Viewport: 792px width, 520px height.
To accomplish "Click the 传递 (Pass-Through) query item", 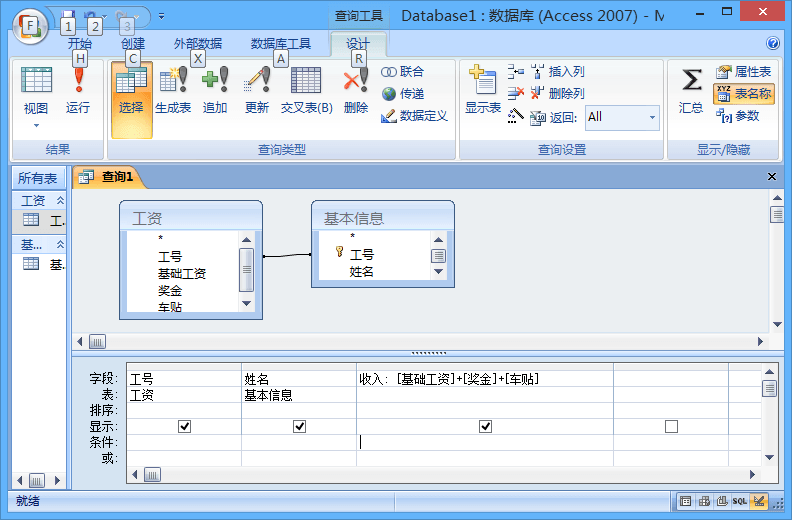I will click(x=403, y=94).
